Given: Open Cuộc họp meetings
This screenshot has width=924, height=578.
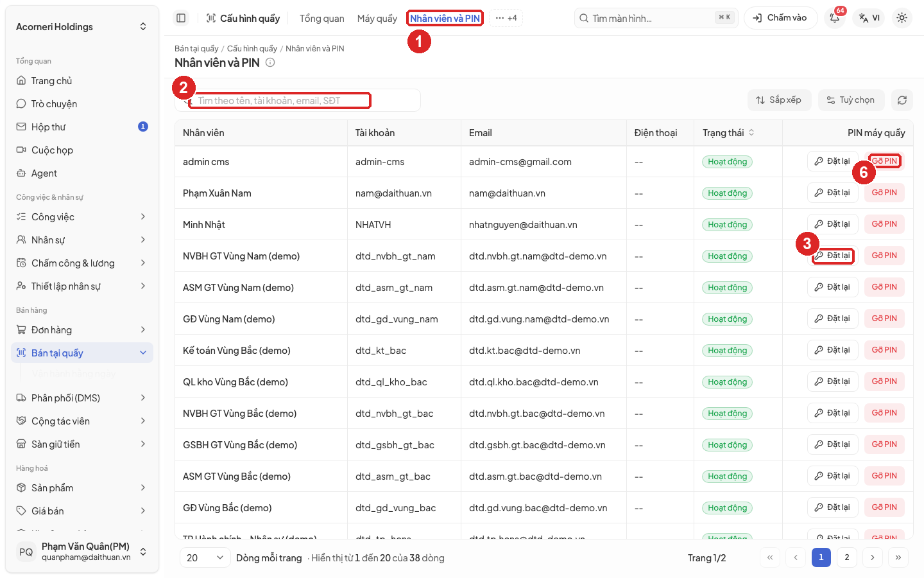Looking at the screenshot, I should 82,150.
